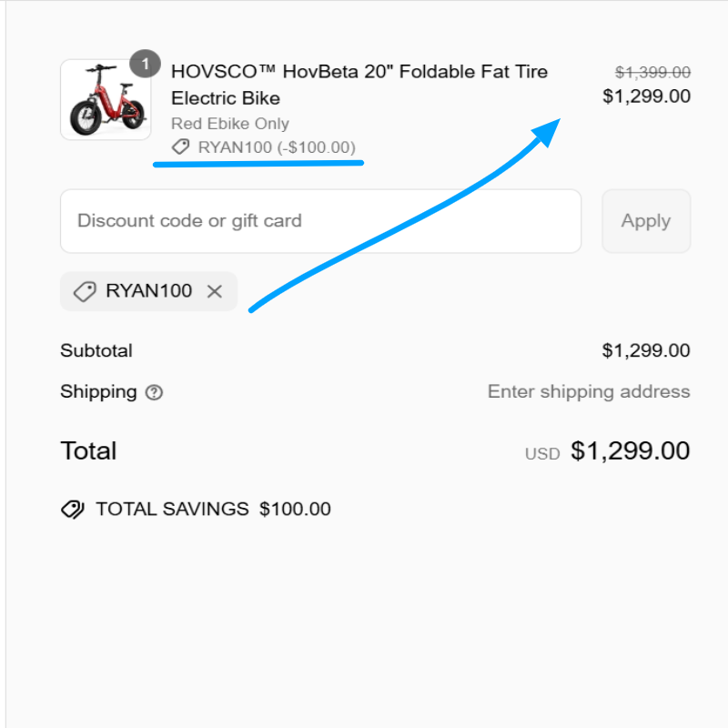This screenshot has height=728, width=728.
Task: Click the Enter shipping address text
Action: click(589, 392)
